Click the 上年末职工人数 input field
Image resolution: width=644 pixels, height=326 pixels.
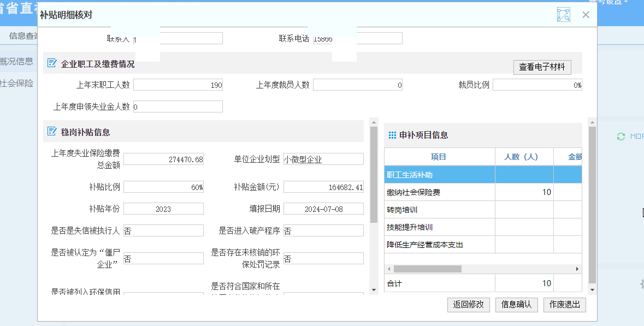coord(178,85)
